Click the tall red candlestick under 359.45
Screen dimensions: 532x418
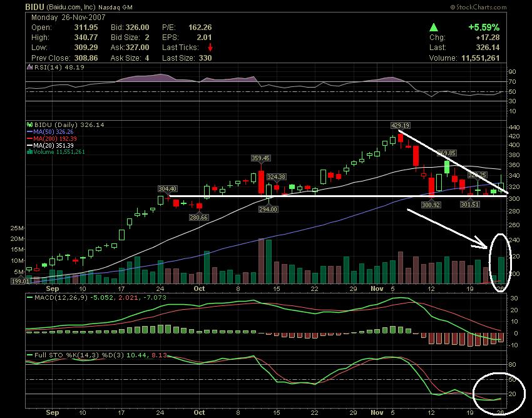coord(261,182)
